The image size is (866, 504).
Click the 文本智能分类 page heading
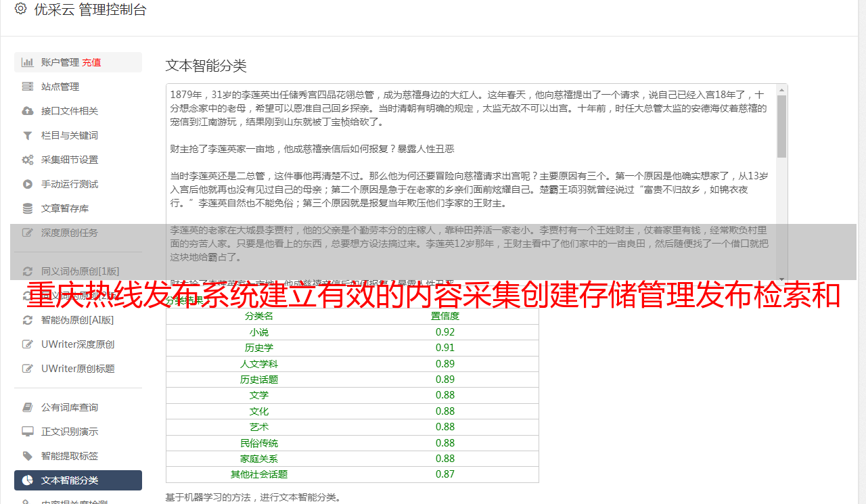coord(206,66)
